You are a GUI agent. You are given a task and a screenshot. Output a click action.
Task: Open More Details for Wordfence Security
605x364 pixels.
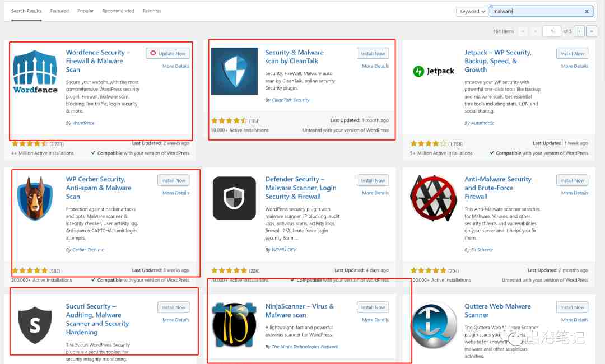pos(176,66)
